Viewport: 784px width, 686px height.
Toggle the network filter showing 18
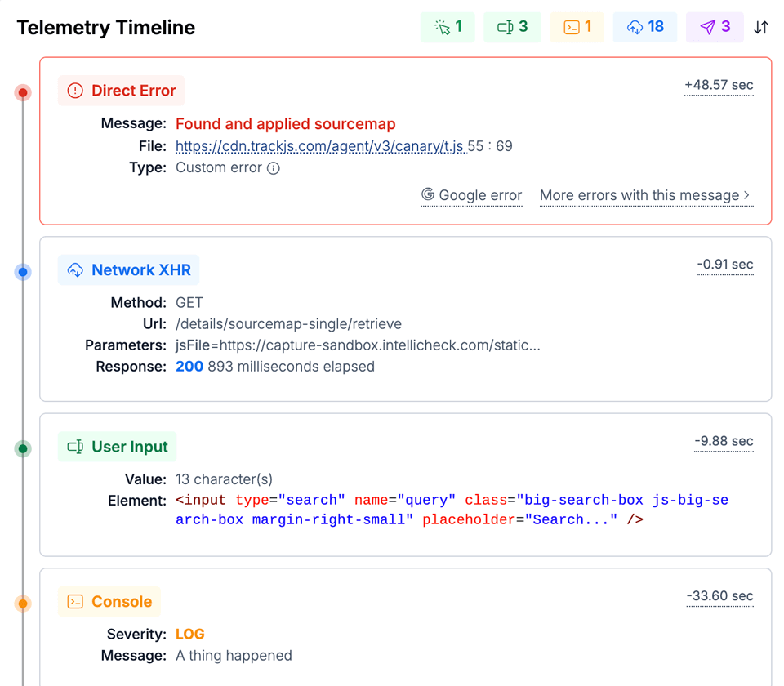coord(644,27)
